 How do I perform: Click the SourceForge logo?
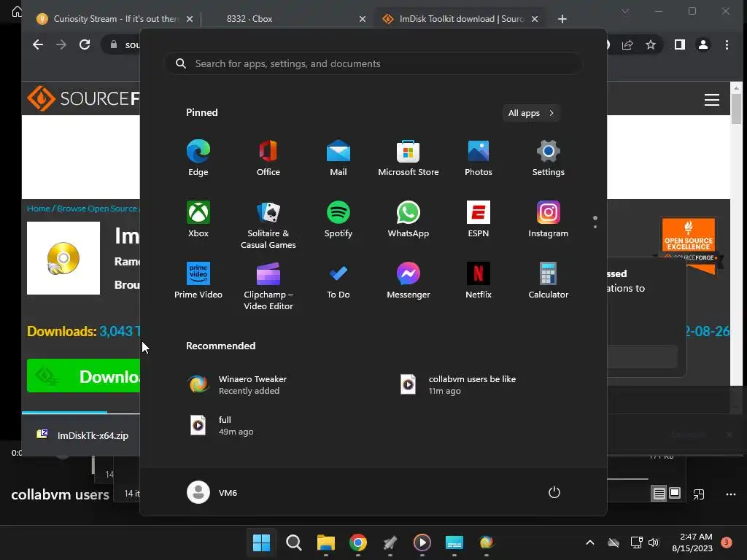pos(83,98)
